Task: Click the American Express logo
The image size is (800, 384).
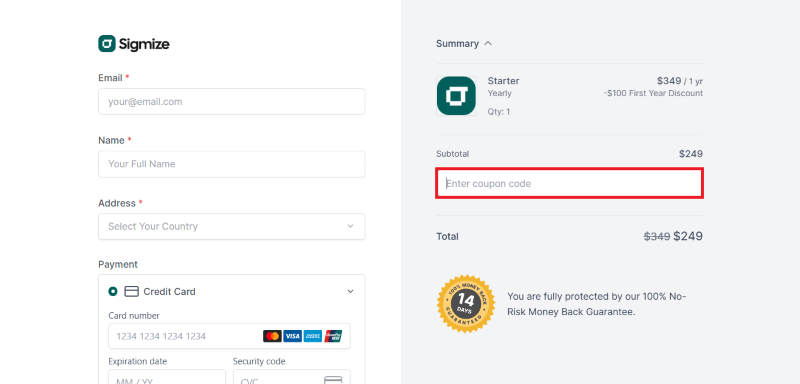Action: [313, 336]
